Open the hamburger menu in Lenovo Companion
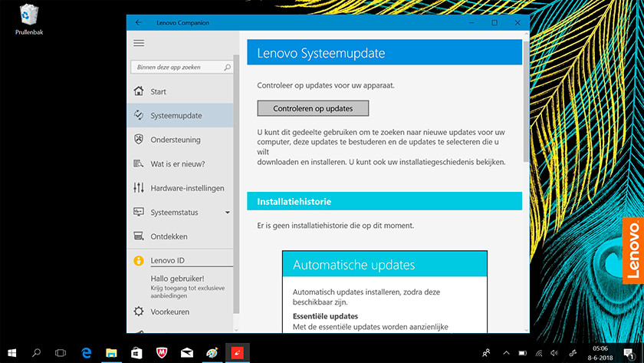The height and width of the screenshot is (363, 644). pos(139,43)
